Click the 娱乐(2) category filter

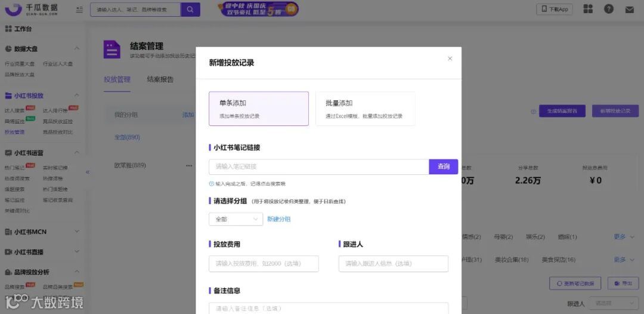[x=535, y=237]
